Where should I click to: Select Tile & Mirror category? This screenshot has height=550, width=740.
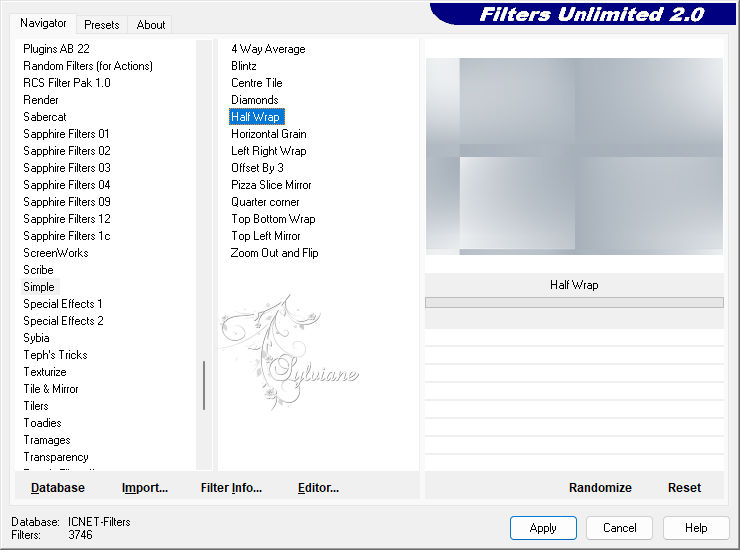(51, 389)
